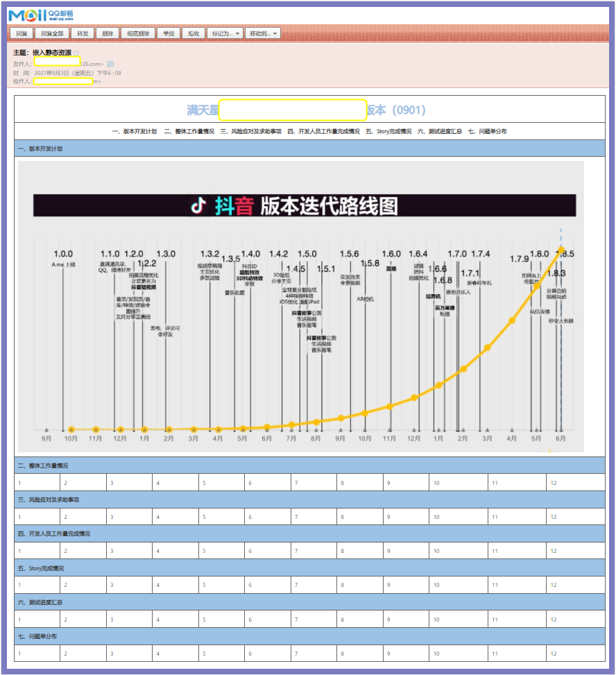616x675 pixels.
Task: Click cell 6 in 风险应对及求助事项 table
Action: point(268,517)
